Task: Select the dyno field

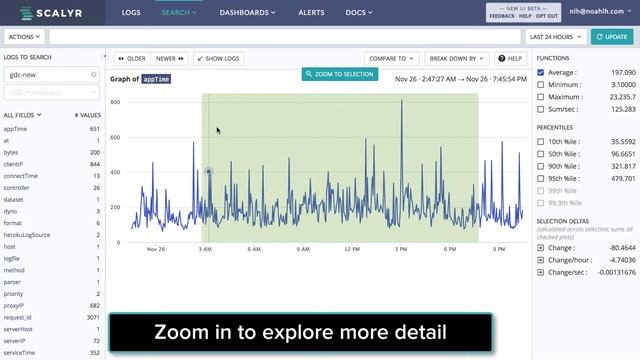Action: click(x=10, y=211)
